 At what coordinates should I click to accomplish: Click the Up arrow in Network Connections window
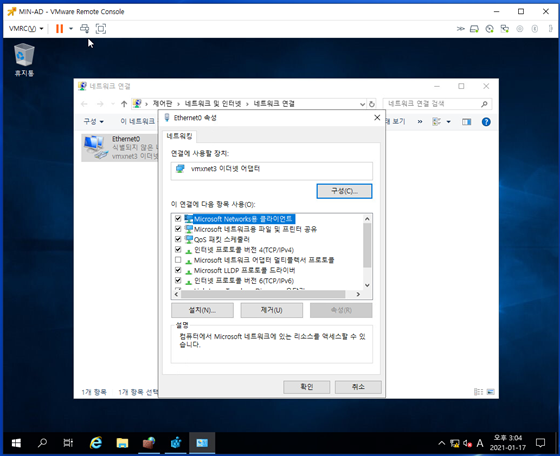[x=124, y=104]
